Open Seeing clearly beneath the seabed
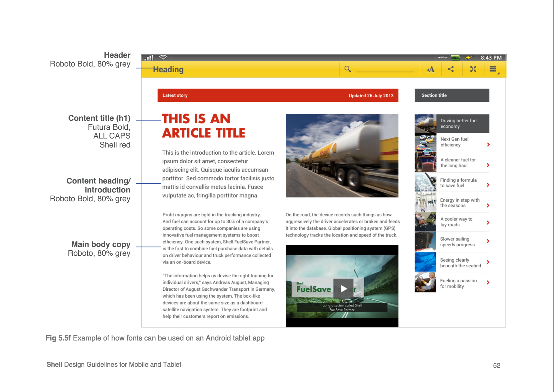The width and height of the screenshot is (554, 392). (x=452, y=262)
